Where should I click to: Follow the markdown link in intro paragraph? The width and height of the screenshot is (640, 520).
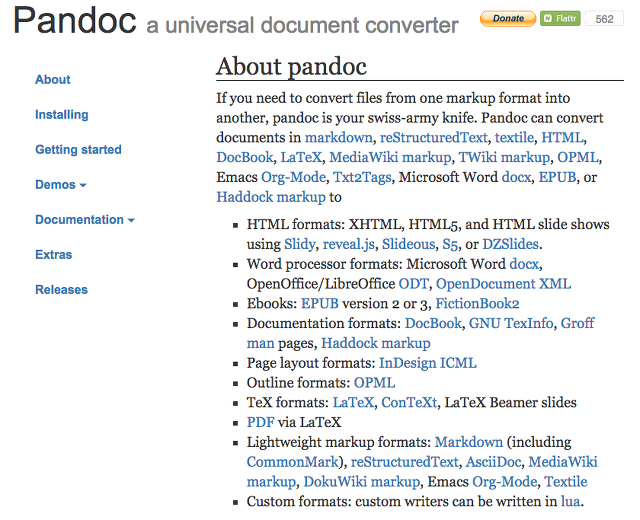[338, 137]
